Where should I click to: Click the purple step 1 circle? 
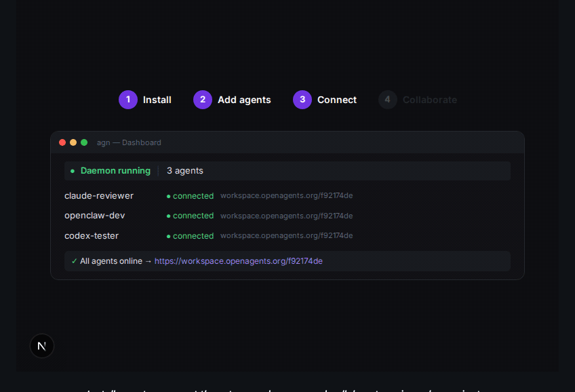pos(128,100)
